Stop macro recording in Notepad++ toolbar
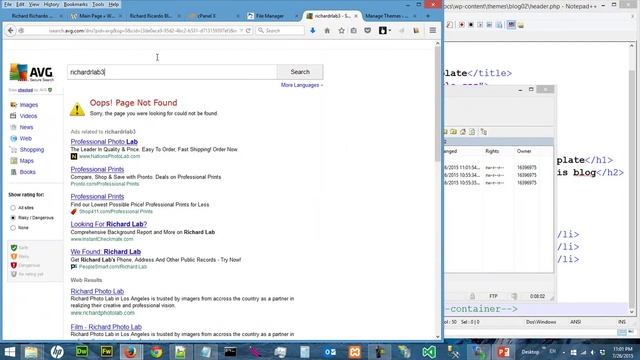Viewport: 640px width, 360px height. 471,25
